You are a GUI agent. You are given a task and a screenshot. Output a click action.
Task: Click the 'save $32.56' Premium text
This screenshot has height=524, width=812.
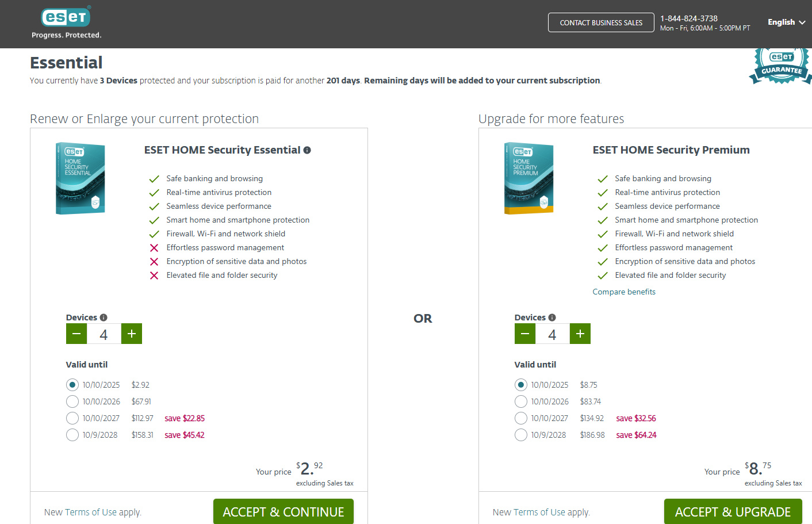tap(636, 418)
